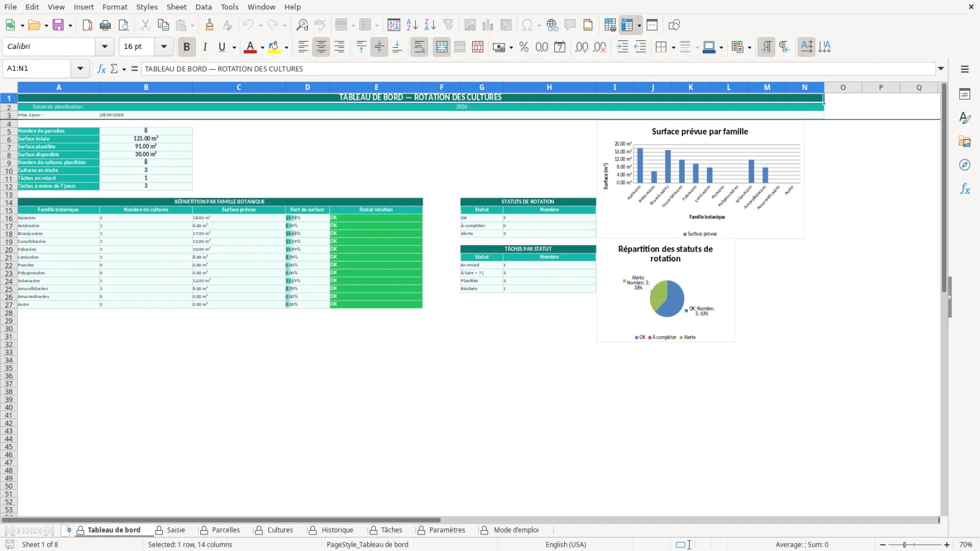This screenshot has height=551, width=980.
Task: Click Sort Ascending icon
Action: pyautogui.click(x=412, y=25)
